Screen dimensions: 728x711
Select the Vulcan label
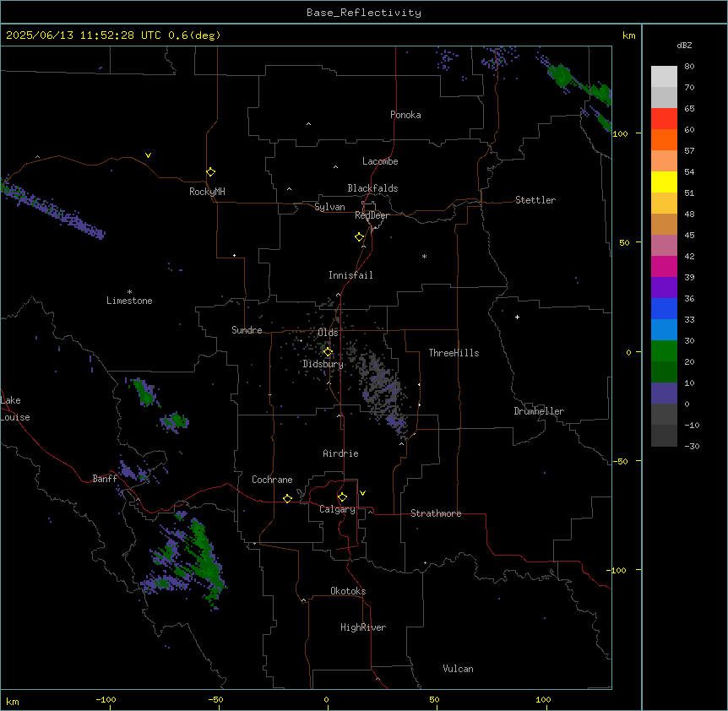(x=458, y=669)
